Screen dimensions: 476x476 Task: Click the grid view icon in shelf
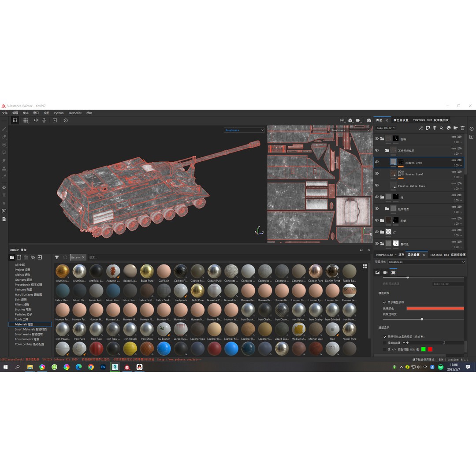(365, 266)
